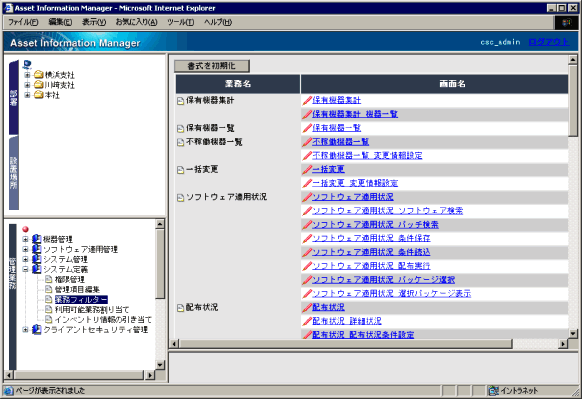Screen dimensions: 582x399
Task: Collapse the システム定義 tree node
Action: [x=25, y=269]
